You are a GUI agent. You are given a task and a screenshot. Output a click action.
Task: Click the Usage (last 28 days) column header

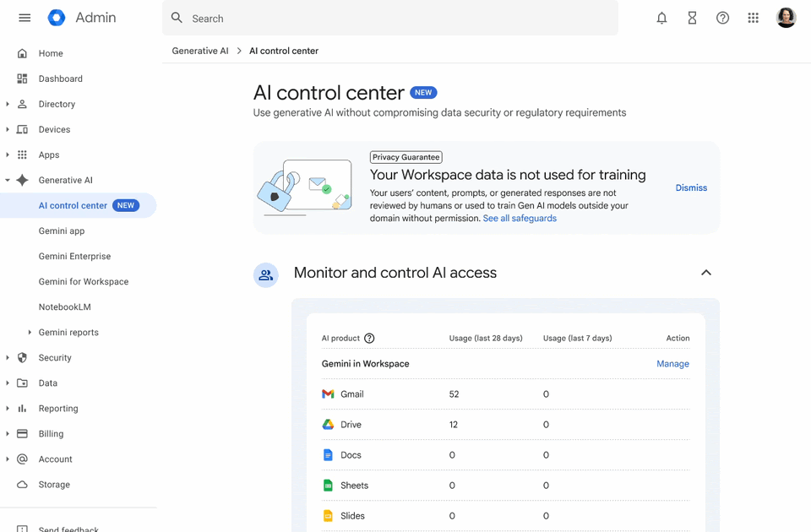click(486, 338)
